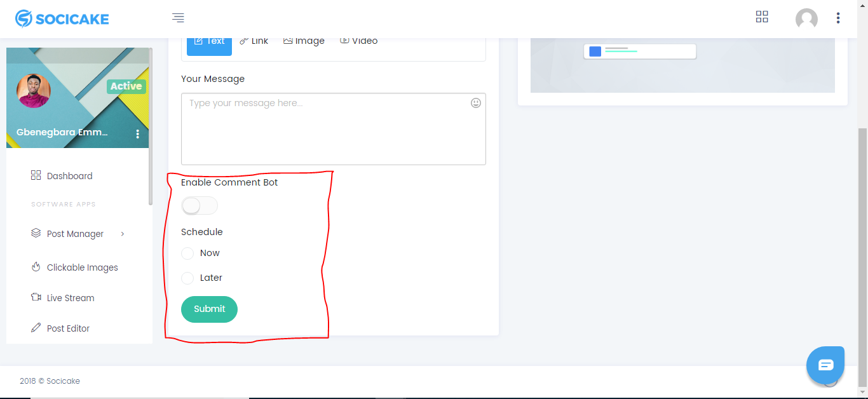Open Clickable Images in sidebar
This screenshot has width=868, height=399.
coord(83,267)
